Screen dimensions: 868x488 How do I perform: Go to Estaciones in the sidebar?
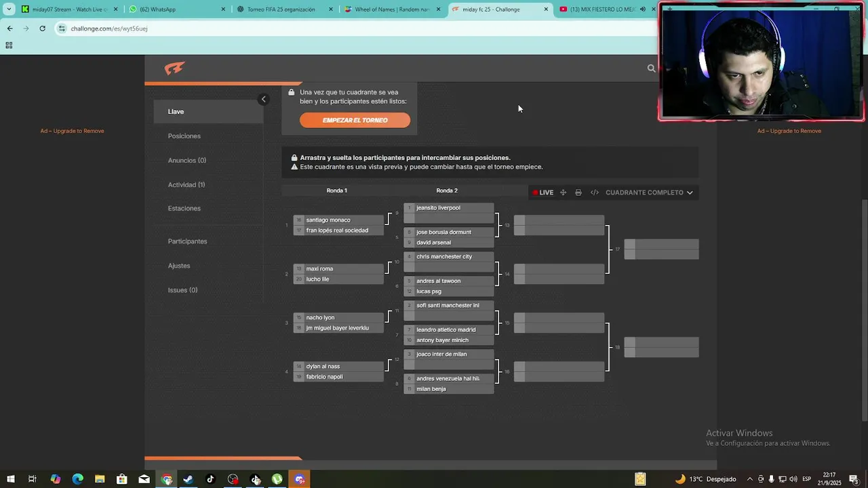[184, 209]
